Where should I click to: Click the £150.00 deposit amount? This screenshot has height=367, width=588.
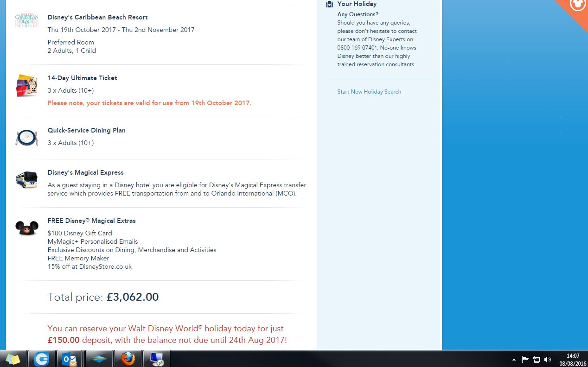point(64,340)
